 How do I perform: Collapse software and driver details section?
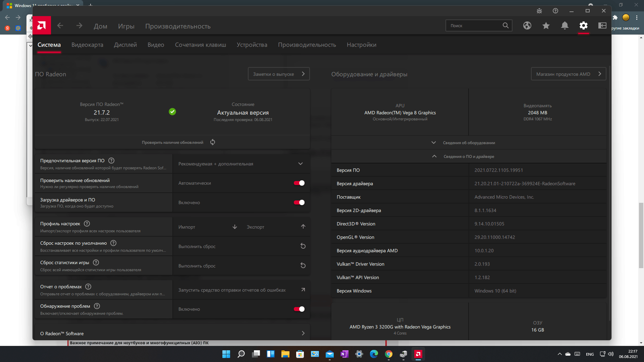pos(469,157)
